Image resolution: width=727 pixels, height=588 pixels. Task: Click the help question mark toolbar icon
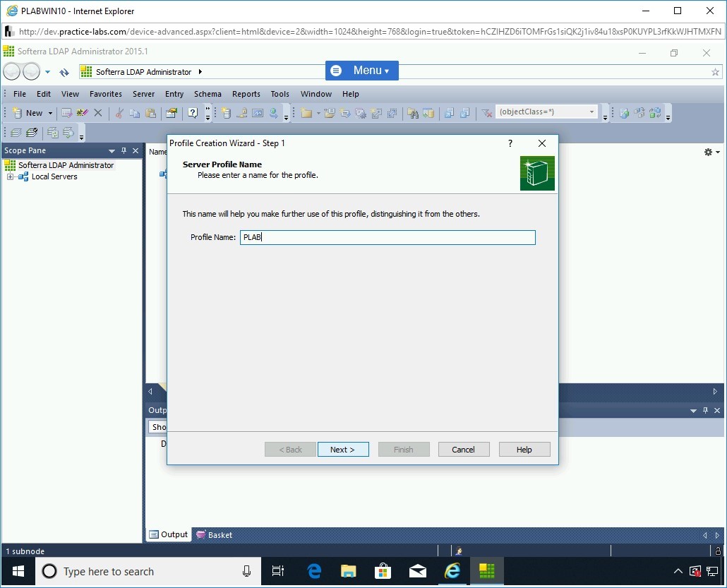(x=192, y=113)
